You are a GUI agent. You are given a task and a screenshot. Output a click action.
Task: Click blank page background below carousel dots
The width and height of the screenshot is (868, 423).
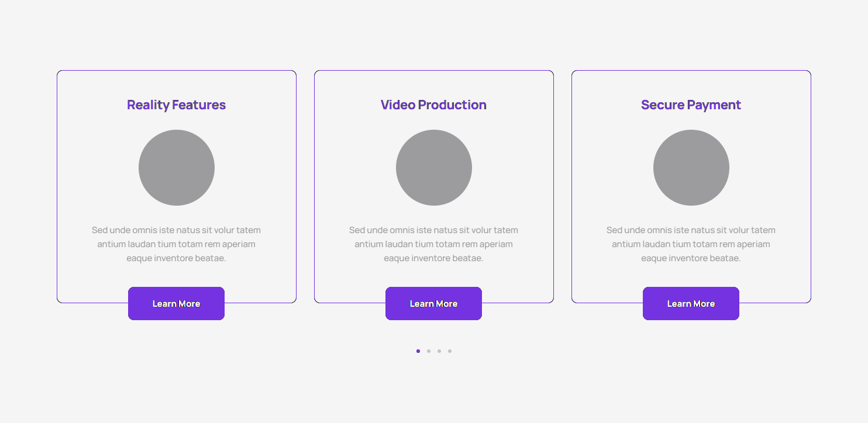coord(433,391)
